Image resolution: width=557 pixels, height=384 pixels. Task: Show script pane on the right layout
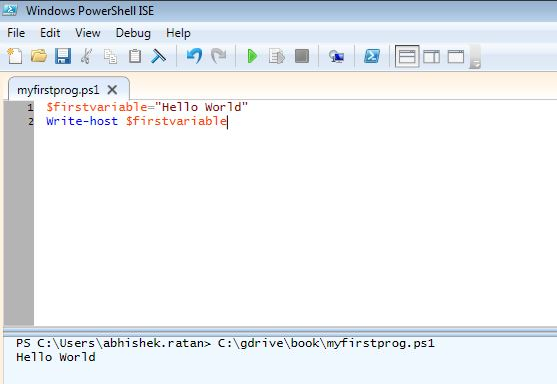coord(431,56)
